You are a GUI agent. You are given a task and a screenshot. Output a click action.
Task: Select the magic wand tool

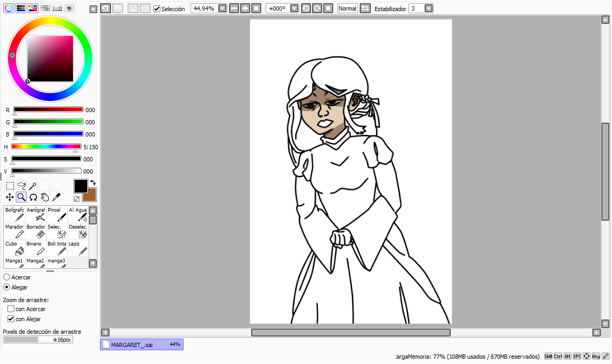33,186
